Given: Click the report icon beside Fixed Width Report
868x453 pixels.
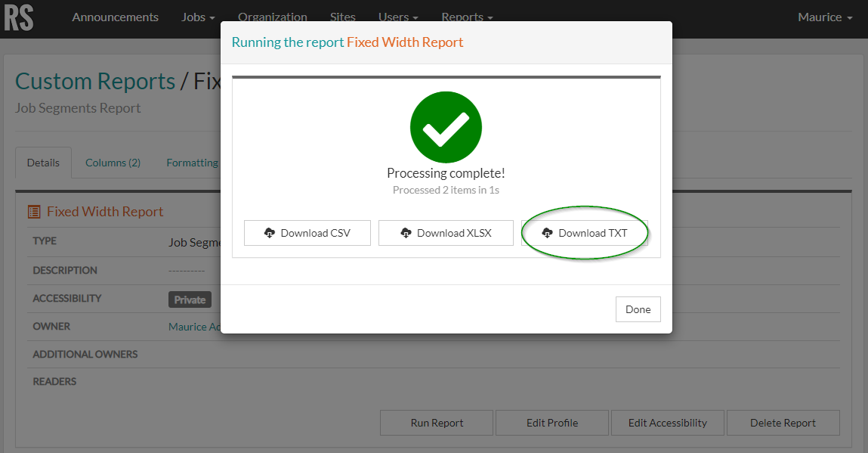Looking at the screenshot, I should [x=32, y=212].
